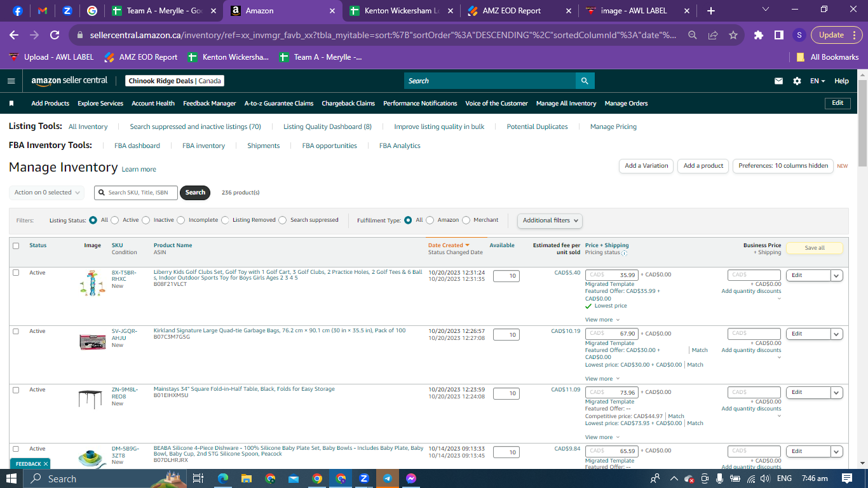Go back with the browser back arrow

tap(14, 35)
